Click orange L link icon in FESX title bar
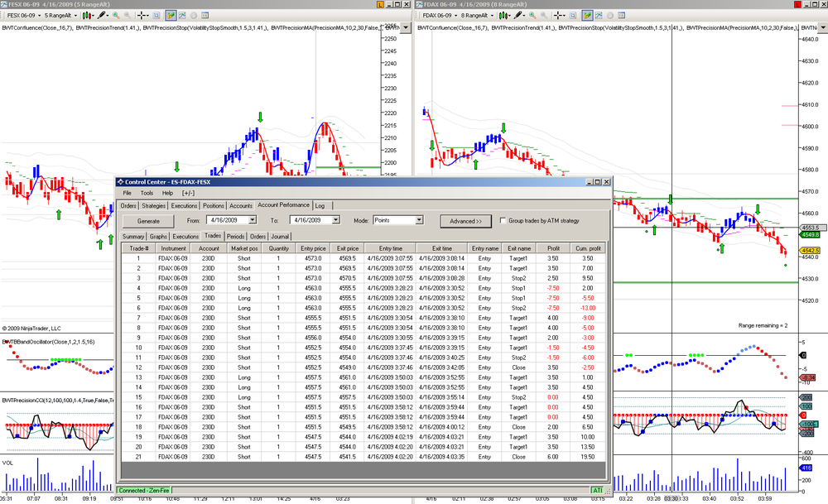828x504 pixels. [380, 4]
